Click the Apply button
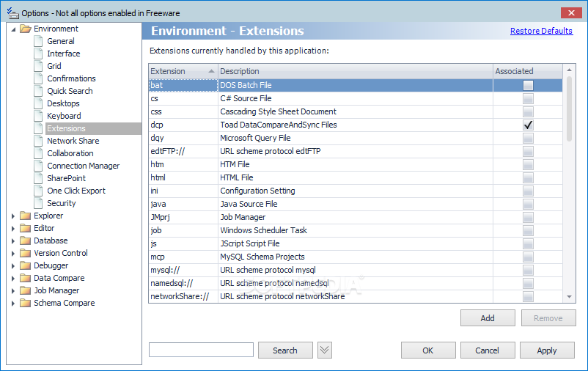 [x=547, y=350]
